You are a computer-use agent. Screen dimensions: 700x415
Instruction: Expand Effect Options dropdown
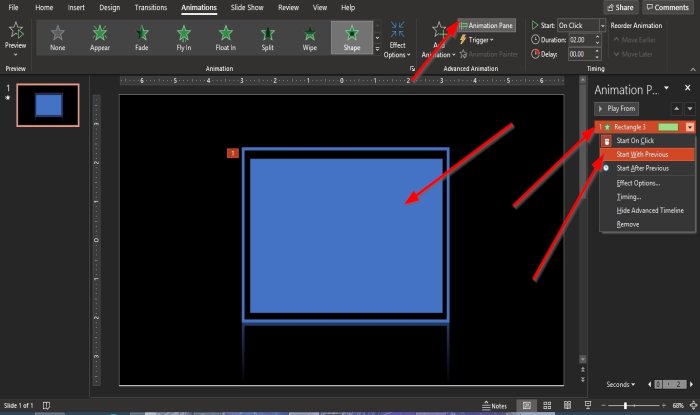coord(397,40)
